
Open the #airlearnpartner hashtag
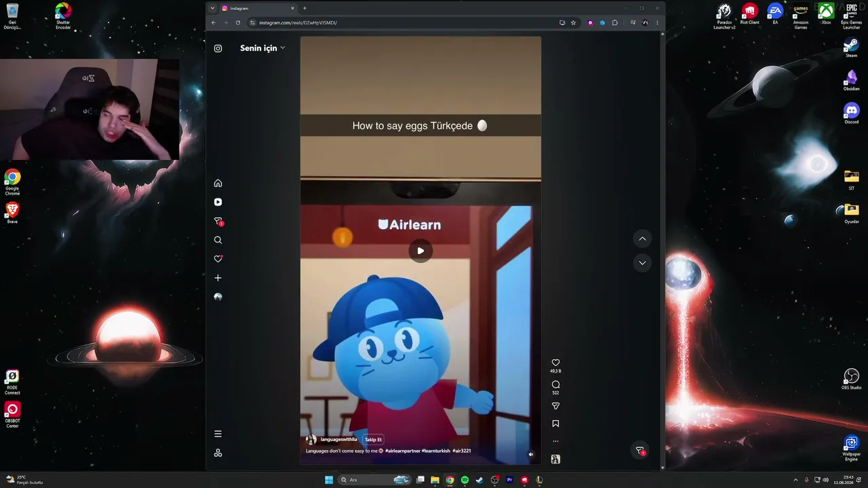tap(403, 451)
